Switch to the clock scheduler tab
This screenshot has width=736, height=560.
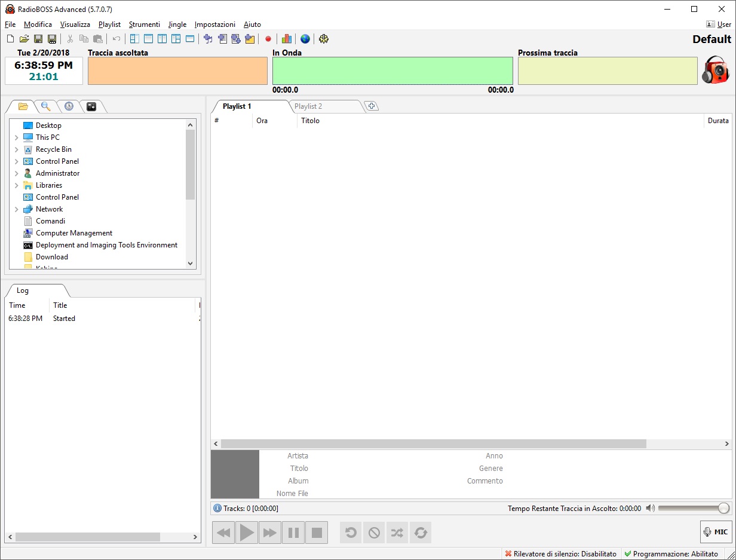69,106
